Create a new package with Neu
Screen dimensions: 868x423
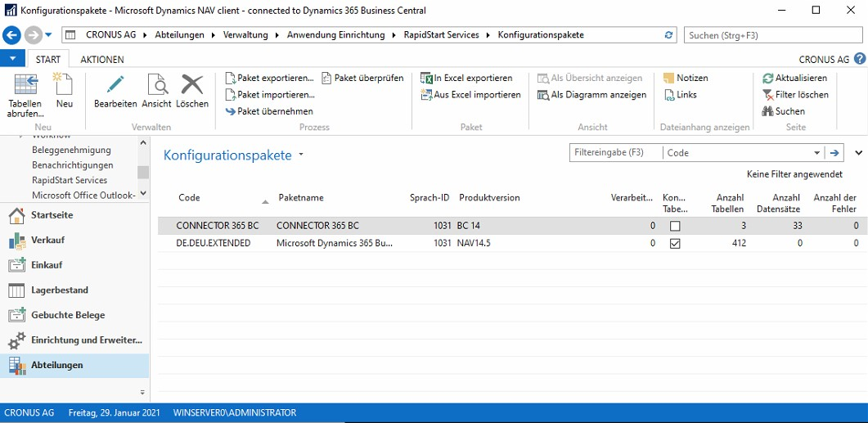coord(64,92)
